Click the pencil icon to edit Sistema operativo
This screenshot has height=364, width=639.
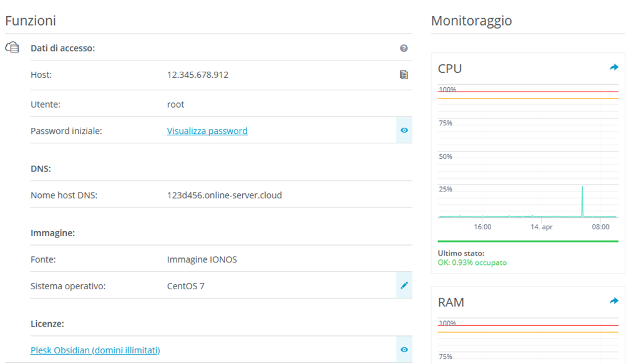point(404,285)
